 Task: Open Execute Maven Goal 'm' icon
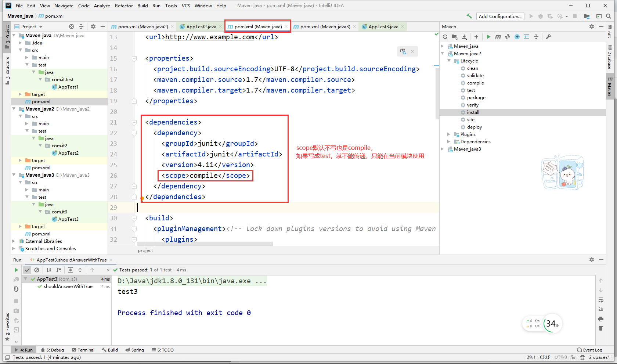(498, 37)
